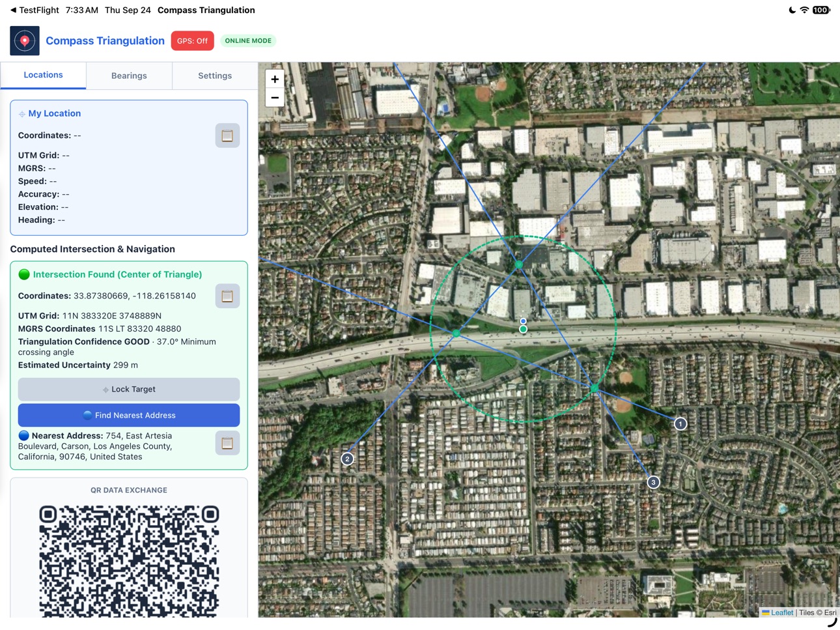The height and width of the screenshot is (630, 840).
Task: Toggle the ONLINE MODE badge
Action: (248, 41)
